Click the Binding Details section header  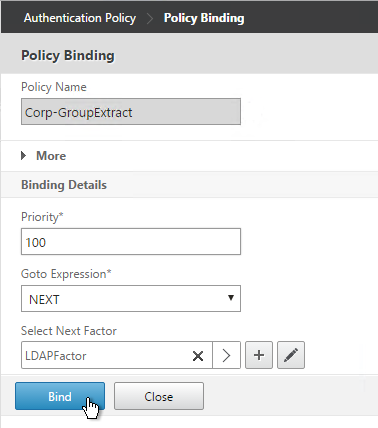click(x=64, y=185)
